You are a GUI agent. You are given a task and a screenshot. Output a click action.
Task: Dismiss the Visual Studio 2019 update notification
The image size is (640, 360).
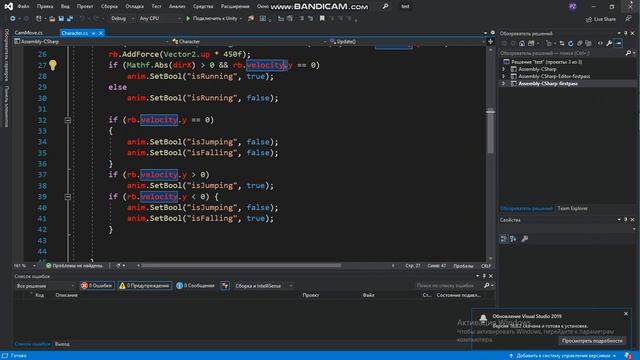tap(626, 313)
